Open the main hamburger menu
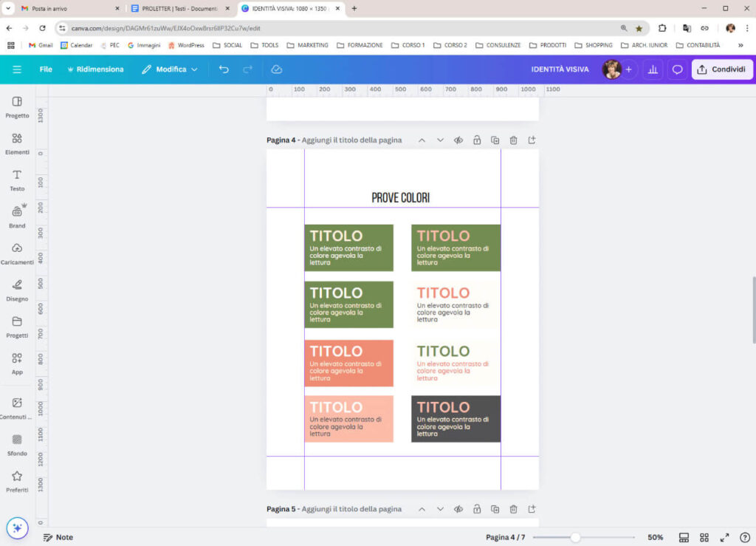This screenshot has height=546, width=756. 17,69
